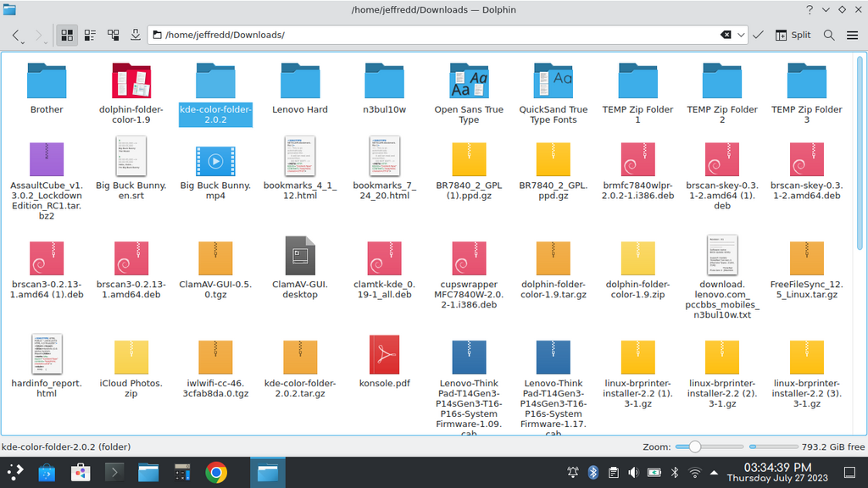868x488 pixels.
Task: Click the download arrow toolbar icon
Action: click(135, 35)
